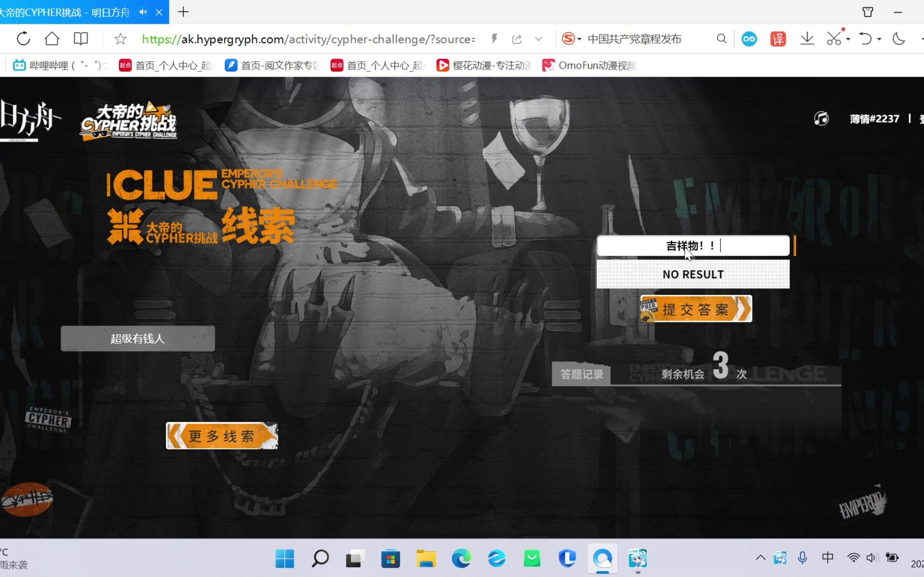Viewport: 924px width, 577px height.
Task: Click the lightning speed mode icon
Action: [494, 39]
